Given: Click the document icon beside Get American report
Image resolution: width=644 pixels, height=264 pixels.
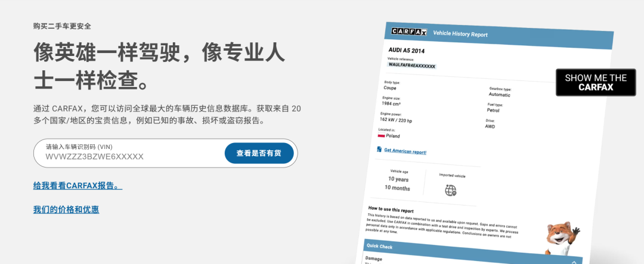Looking at the screenshot, I should tap(379, 150).
